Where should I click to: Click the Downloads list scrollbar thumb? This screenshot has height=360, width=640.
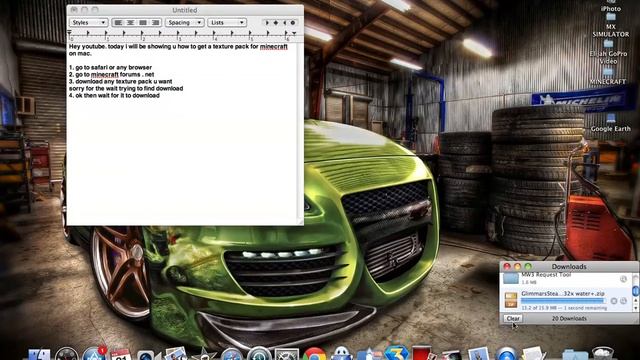click(635, 291)
